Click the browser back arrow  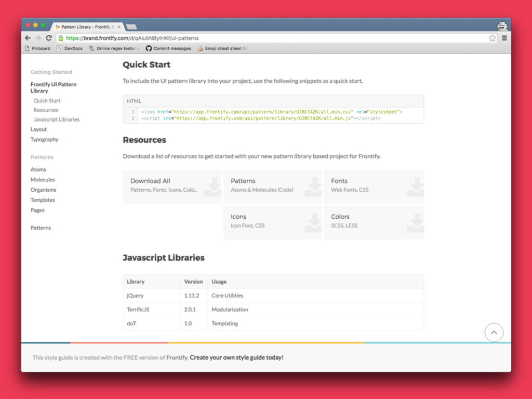point(28,38)
